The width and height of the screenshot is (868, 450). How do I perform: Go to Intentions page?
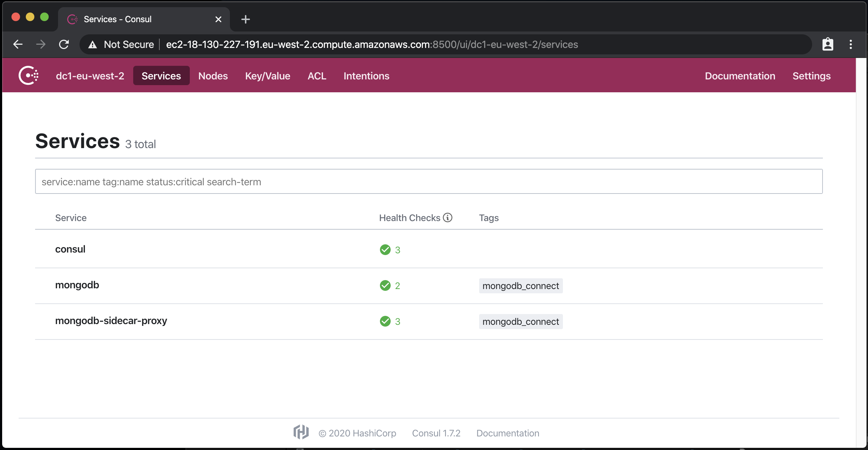[366, 76]
